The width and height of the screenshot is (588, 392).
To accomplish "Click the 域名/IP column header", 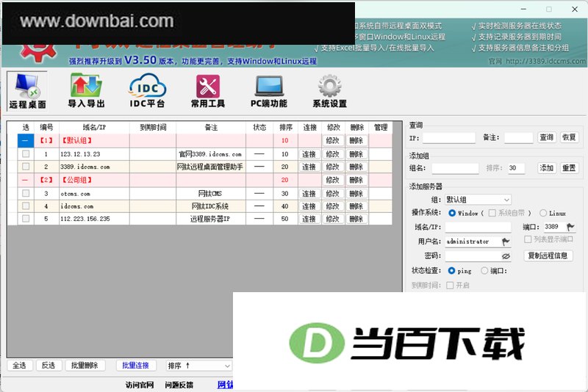I will [95, 127].
